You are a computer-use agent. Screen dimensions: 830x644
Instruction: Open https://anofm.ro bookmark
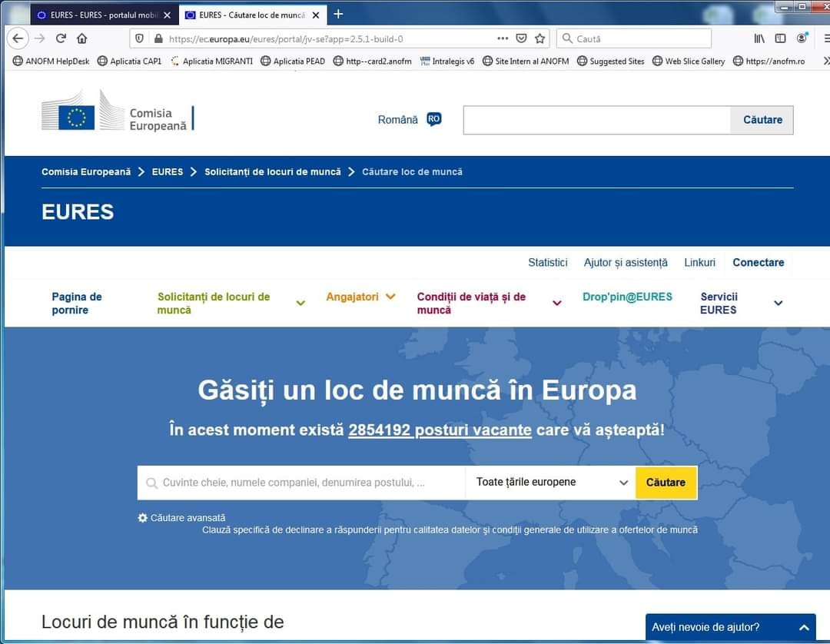tap(769, 61)
